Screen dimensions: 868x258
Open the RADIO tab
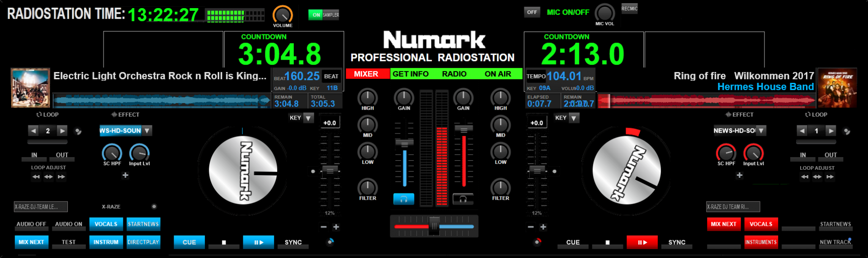click(454, 74)
